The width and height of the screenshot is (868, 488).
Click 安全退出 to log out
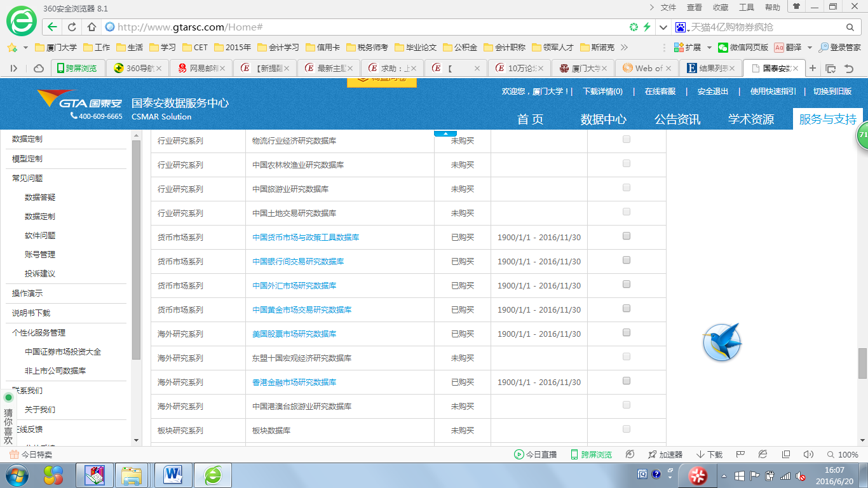click(x=713, y=91)
